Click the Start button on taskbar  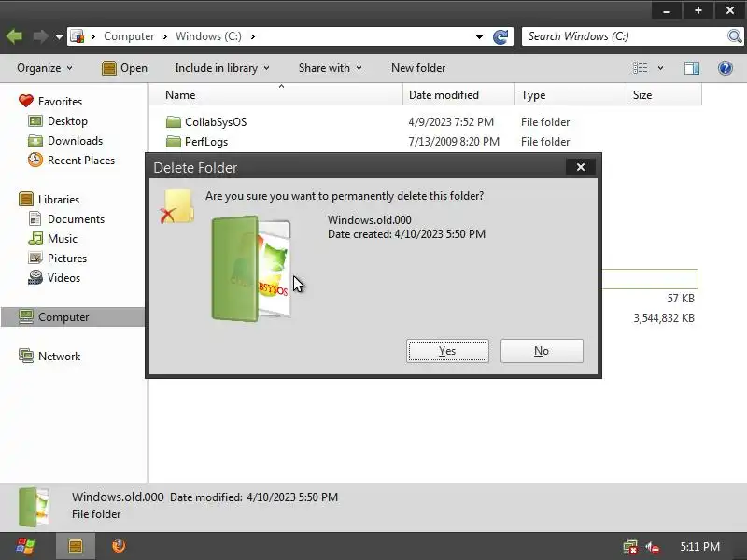[x=25, y=546]
